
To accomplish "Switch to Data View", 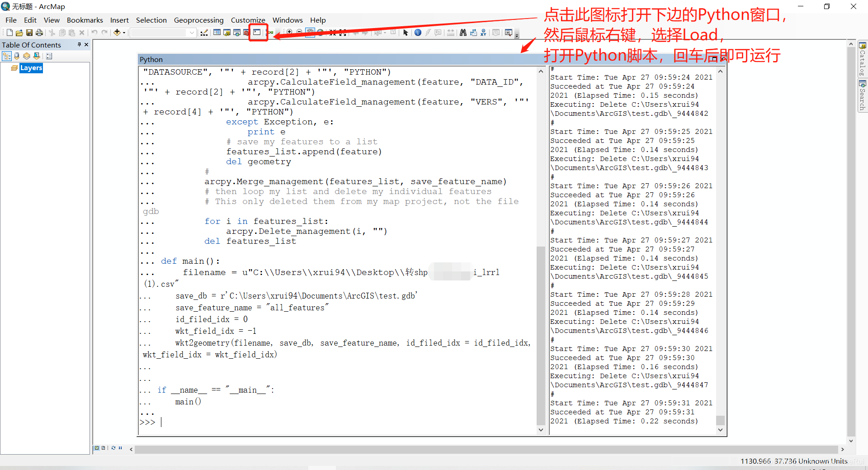I will point(97,448).
